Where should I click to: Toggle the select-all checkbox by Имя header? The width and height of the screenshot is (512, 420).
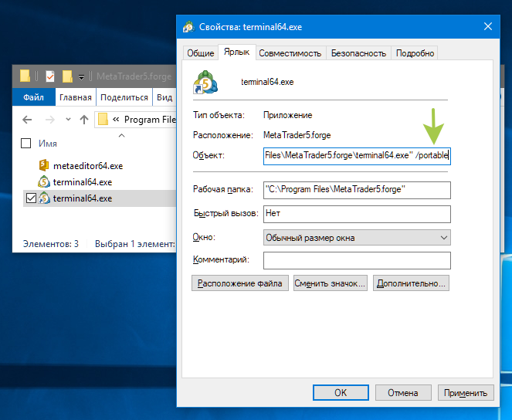25,144
